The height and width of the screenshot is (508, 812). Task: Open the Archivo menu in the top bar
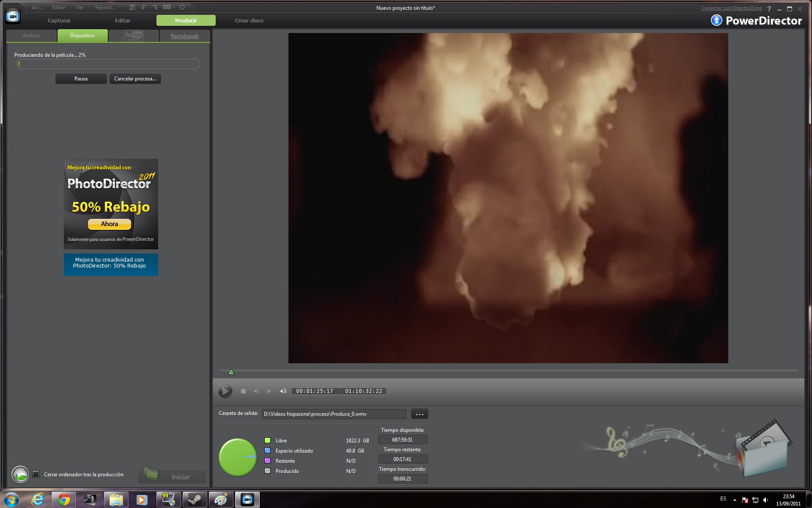click(x=37, y=8)
